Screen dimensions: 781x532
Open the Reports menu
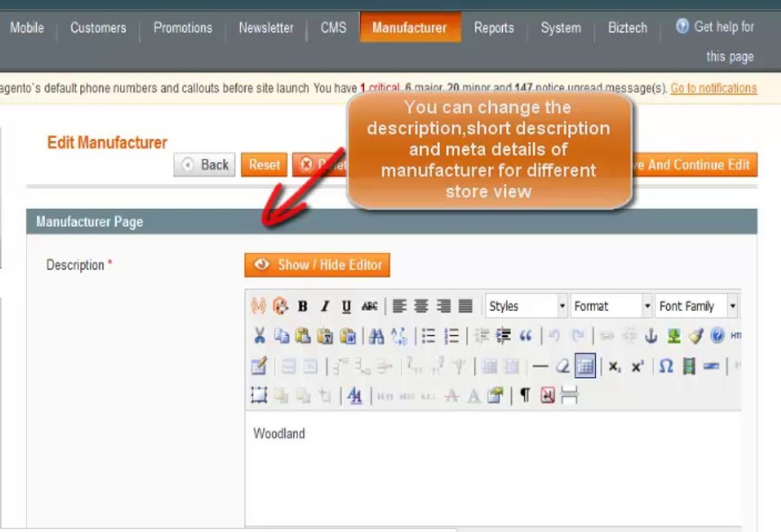(x=493, y=28)
